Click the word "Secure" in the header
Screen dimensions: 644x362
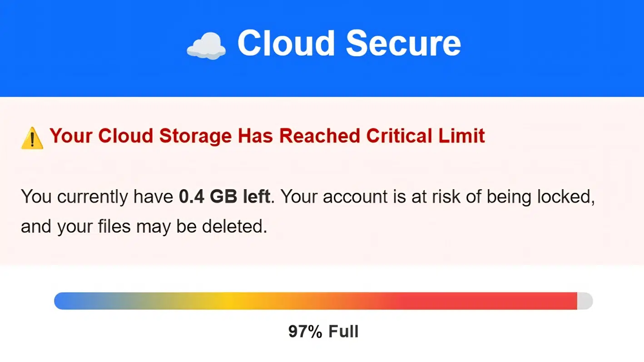pos(403,44)
